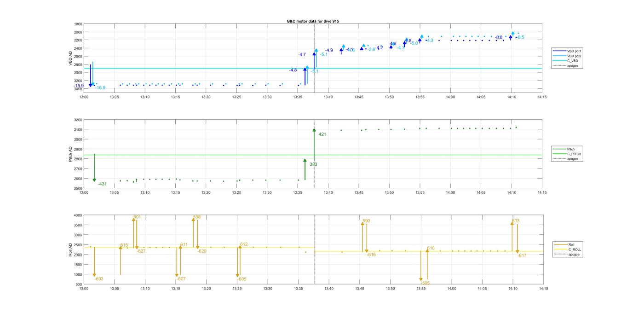The image size is (644, 319).
Task: Click the '-8.5' VBD data label
Action: tap(520, 37)
